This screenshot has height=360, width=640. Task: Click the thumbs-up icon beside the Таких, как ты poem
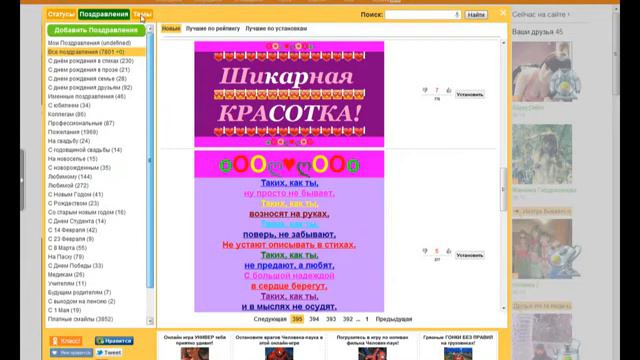coord(449,251)
